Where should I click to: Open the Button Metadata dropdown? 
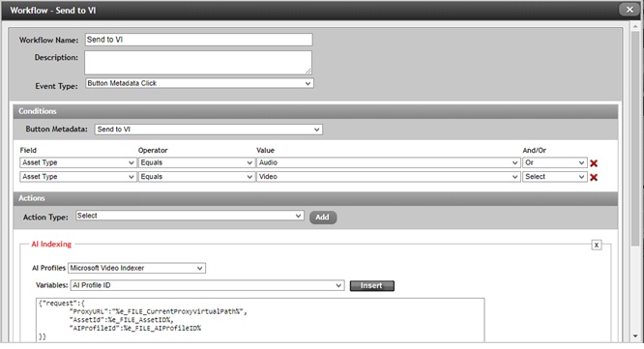[208, 130]
